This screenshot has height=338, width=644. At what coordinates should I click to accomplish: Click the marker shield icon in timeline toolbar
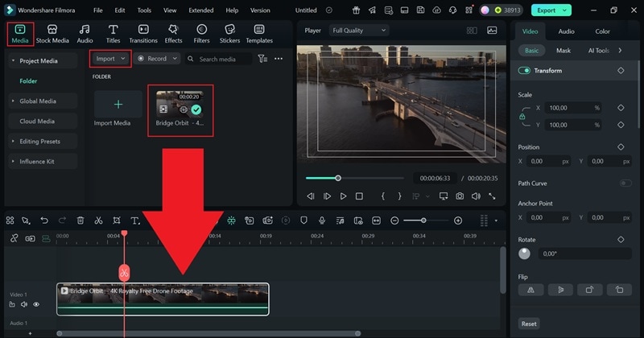tap(303, 221)
